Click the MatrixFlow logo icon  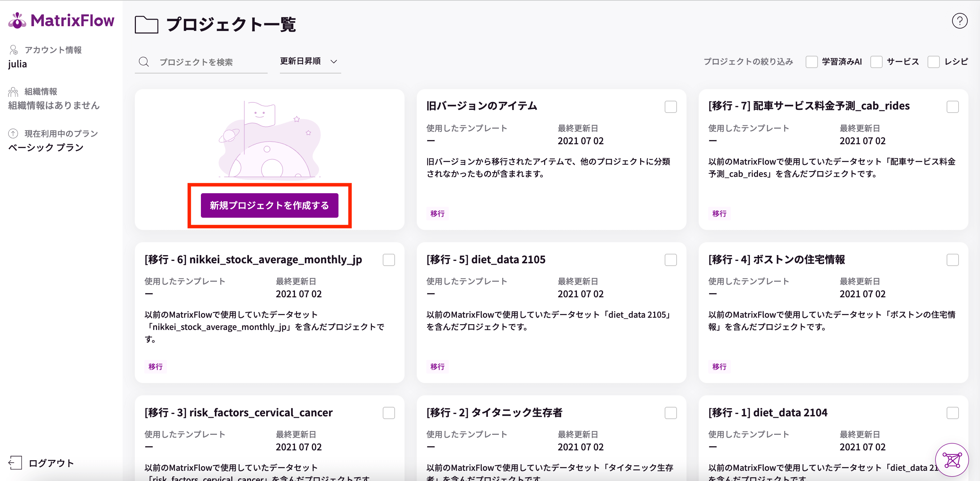click(x=17, y=20)
